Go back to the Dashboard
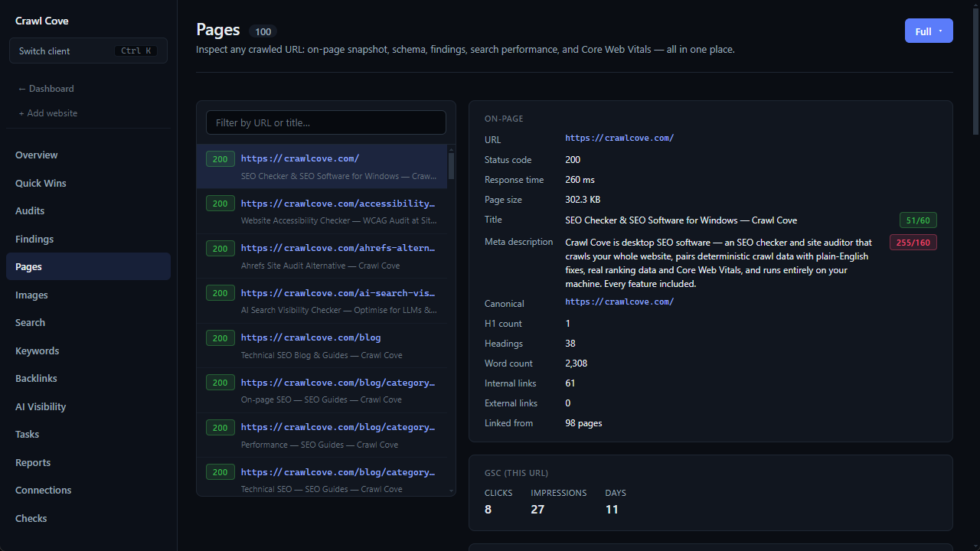This screenshot has width=980, height=551. (46, 89)
